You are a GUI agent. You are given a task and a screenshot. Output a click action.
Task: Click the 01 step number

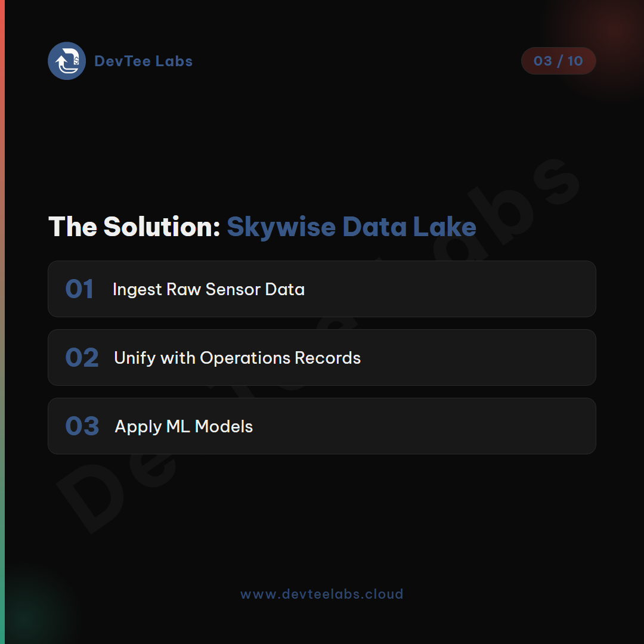click(79, 289)
